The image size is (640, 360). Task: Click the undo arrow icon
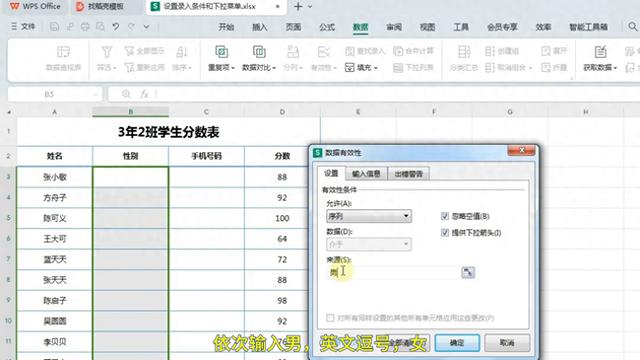[x=116, y=27]
